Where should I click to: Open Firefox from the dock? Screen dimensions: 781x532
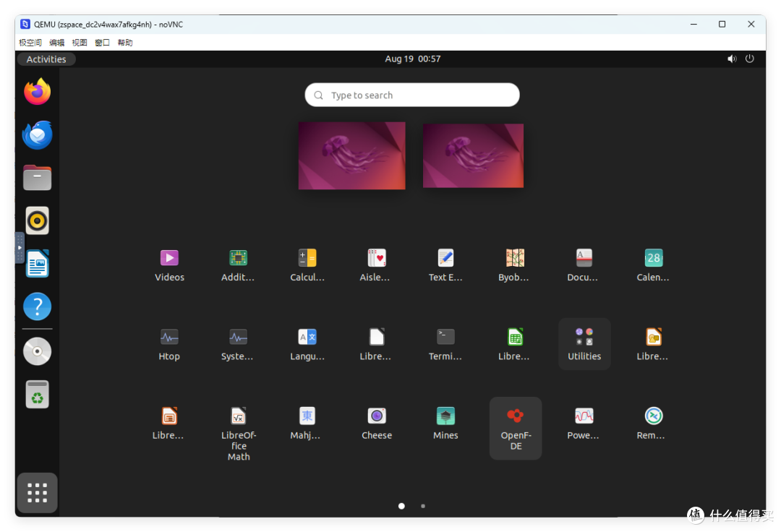tap(37, 92)
